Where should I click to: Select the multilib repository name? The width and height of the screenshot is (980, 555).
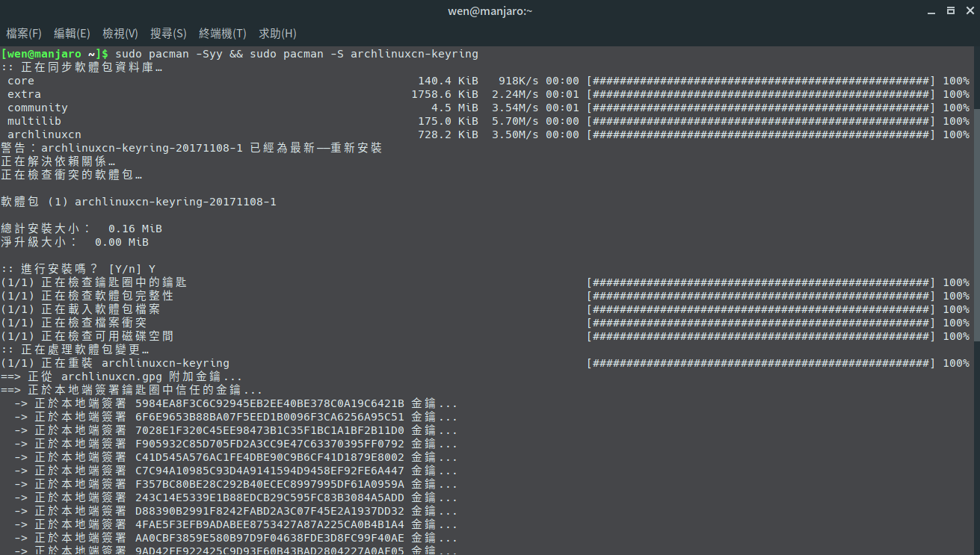coord(34,121)
